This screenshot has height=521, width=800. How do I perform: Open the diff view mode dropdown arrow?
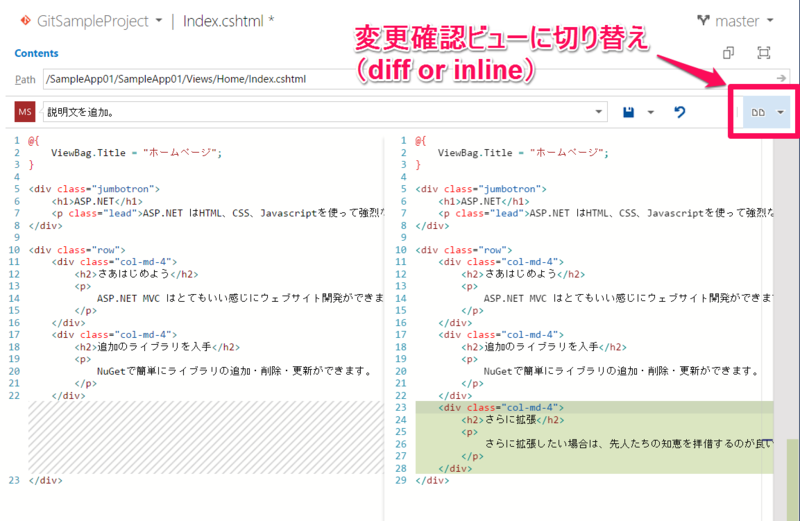[x=781, y=112]
